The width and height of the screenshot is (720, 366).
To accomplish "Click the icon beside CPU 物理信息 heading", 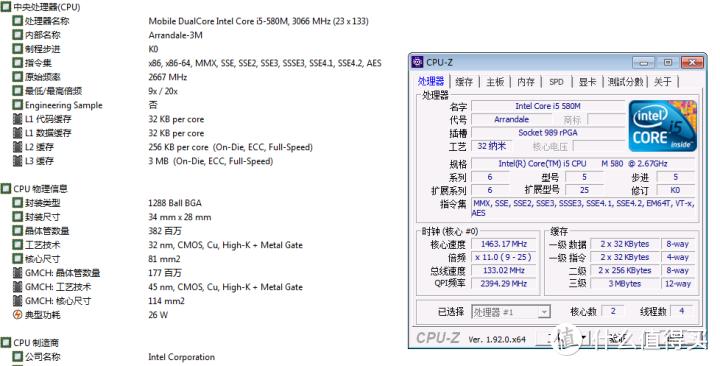I will click(x=6, y=189).
